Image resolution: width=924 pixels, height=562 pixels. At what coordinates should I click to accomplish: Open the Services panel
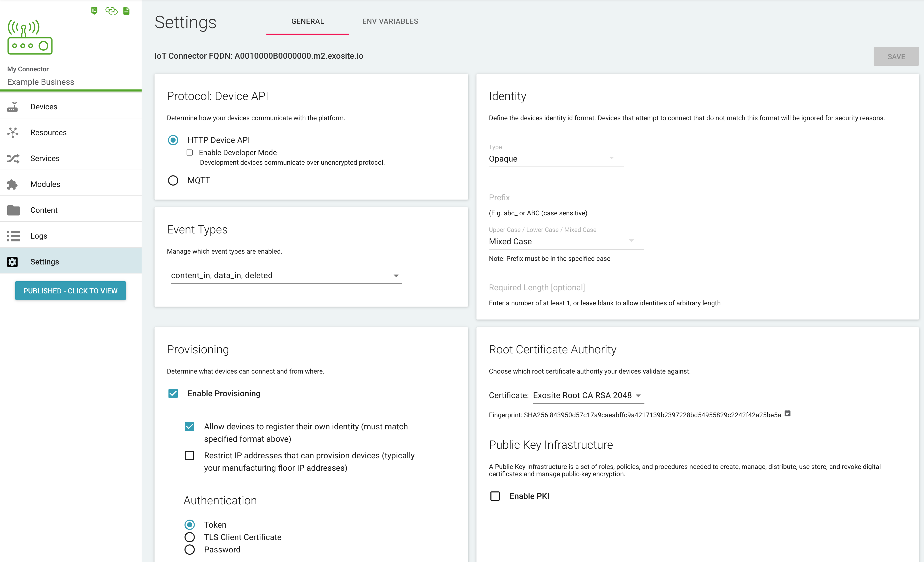45,158
